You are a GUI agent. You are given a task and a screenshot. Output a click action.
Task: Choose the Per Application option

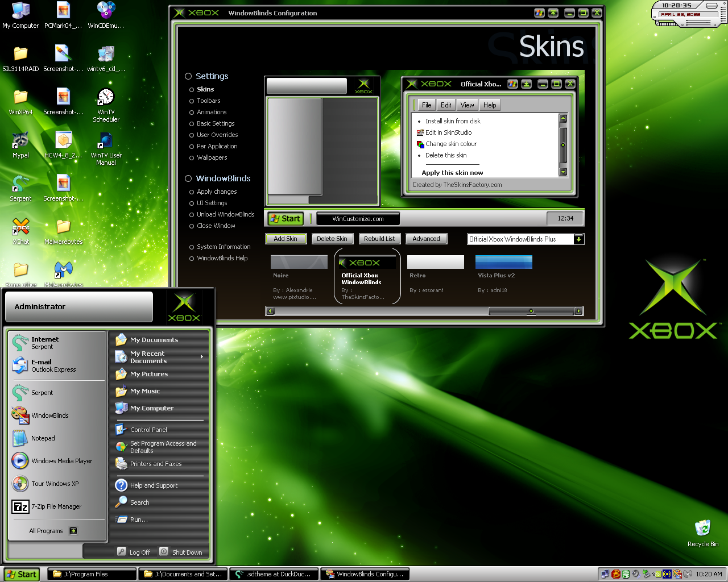pyautogui.click(x=217, y=146)
